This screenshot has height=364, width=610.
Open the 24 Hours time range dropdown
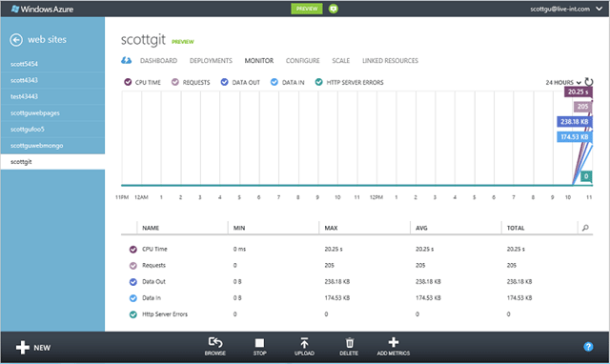tap(563, 83)
